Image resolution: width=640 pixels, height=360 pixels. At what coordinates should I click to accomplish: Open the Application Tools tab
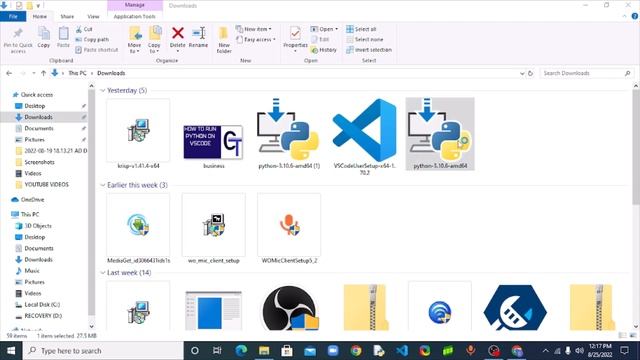pos(135,16)
